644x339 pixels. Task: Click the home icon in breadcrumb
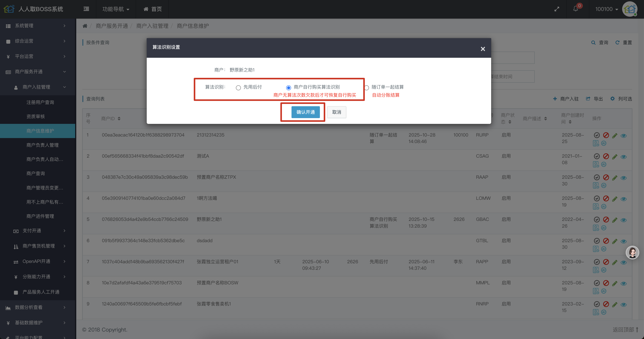click(85, 26)
